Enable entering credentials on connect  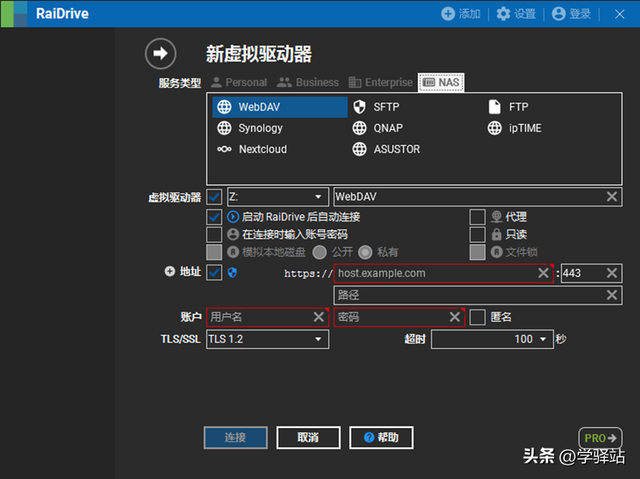coord(214,235)
